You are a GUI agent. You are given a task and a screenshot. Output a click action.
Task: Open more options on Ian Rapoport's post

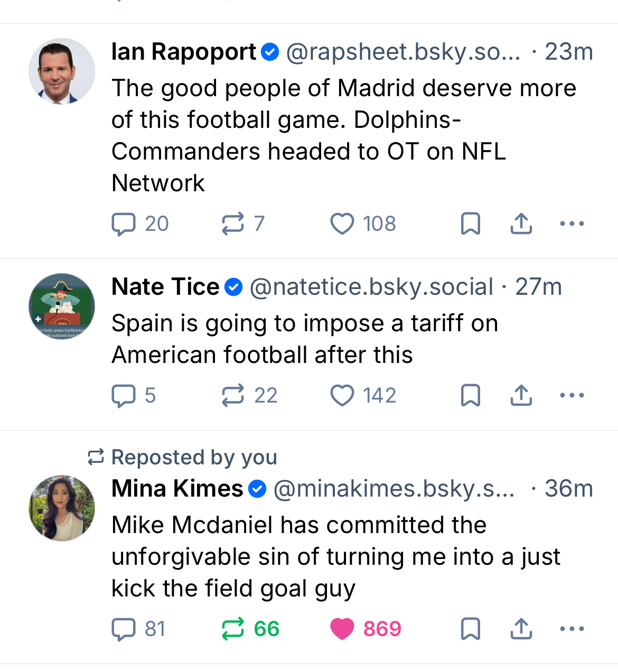click(x=572, y=223)
